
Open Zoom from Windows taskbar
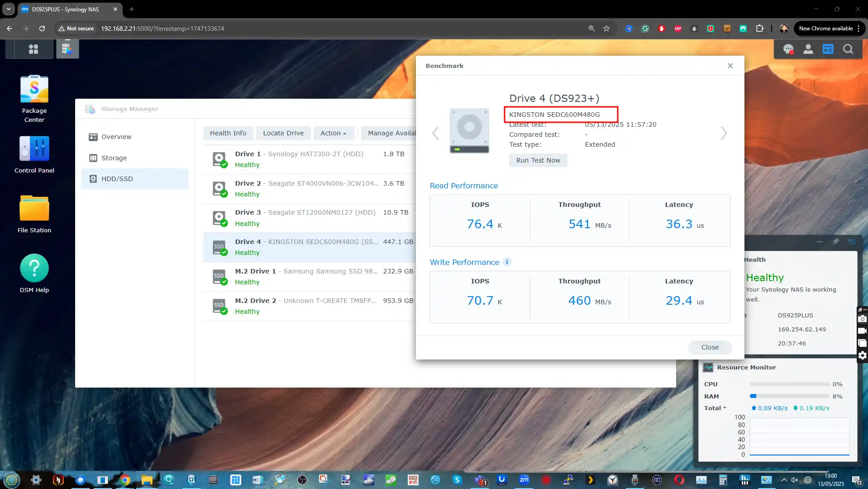[524, 480]
